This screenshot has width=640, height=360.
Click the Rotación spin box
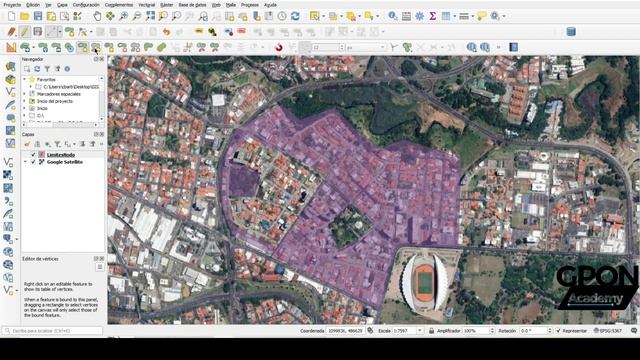(536, 331)
